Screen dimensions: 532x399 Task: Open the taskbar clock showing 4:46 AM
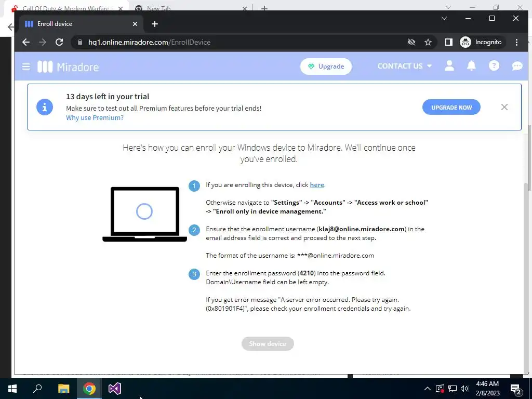(487, 389)
